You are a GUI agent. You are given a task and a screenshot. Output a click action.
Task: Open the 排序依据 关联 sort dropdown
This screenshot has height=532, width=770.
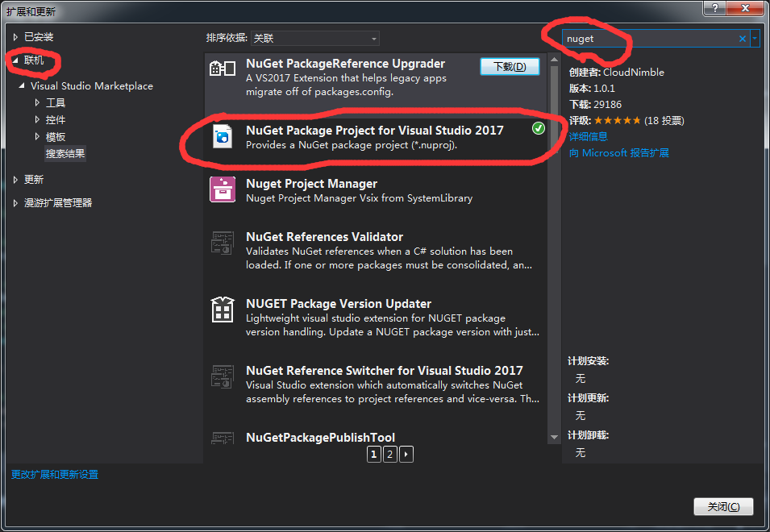tap(373, 38)
